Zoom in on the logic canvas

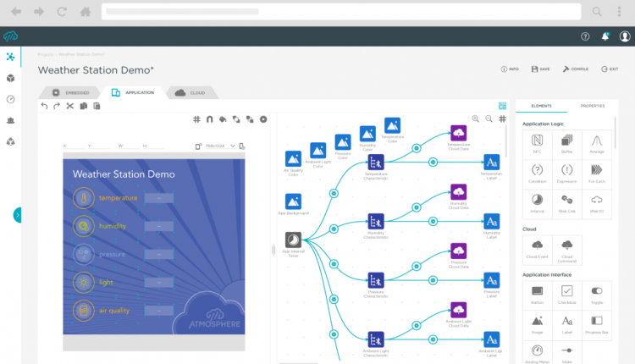coord(476,119)
